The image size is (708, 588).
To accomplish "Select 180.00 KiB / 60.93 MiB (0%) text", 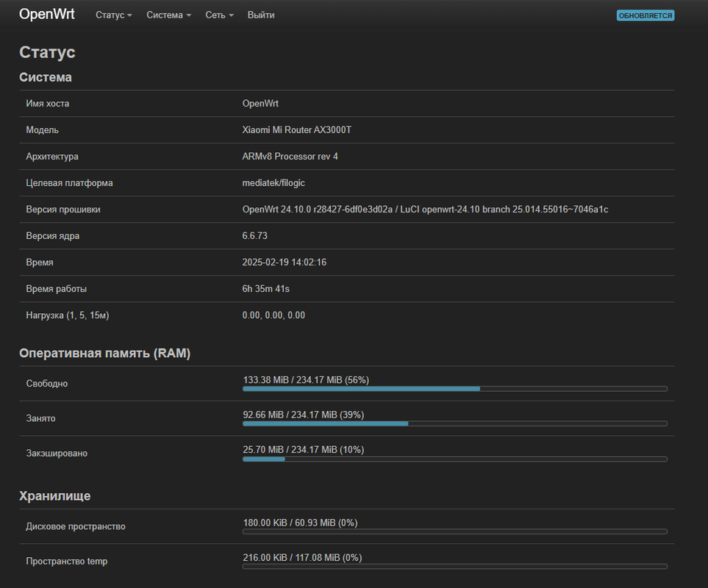I will tap(300, 523).
